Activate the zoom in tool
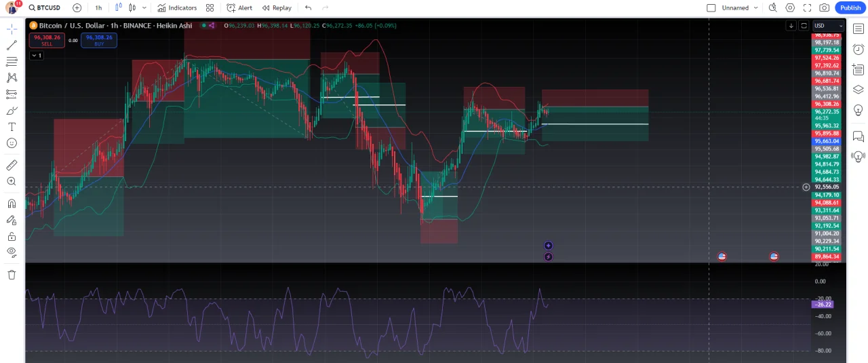Image resolution: width=868 pixels, height=363 pixels. click(12, 181)
